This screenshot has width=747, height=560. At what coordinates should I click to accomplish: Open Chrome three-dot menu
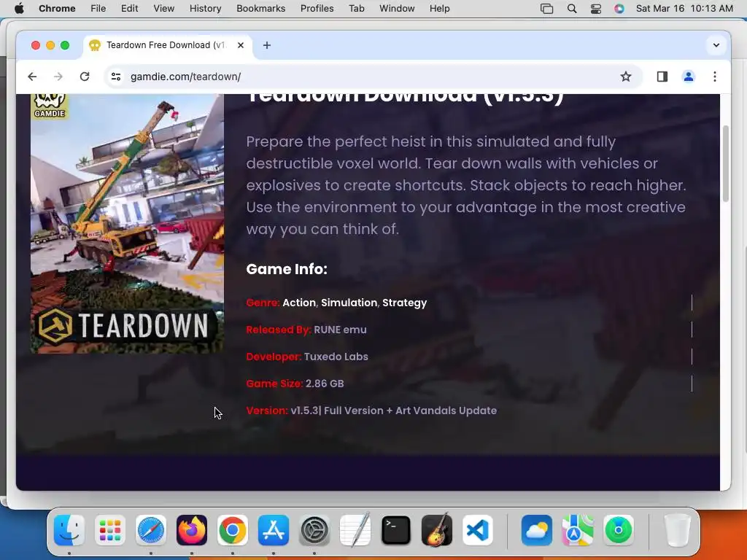pyautogui.click(x=715, y=77)
